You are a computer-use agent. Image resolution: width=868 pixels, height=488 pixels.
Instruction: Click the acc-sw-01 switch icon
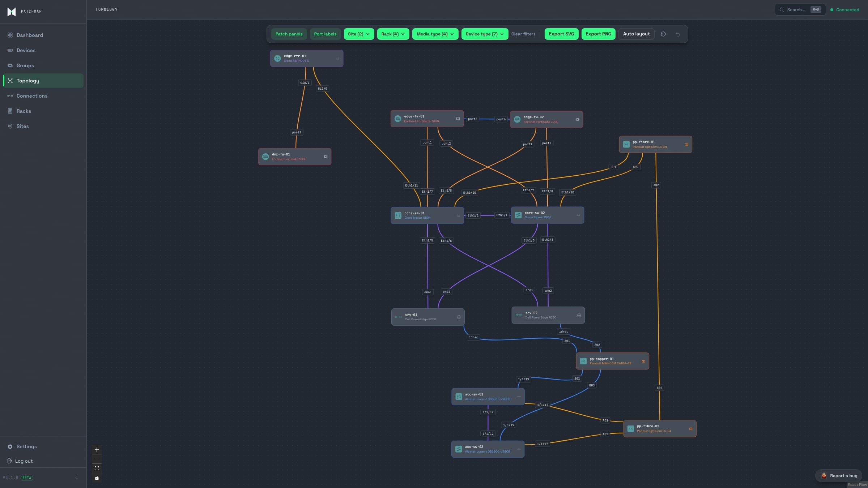459,397
